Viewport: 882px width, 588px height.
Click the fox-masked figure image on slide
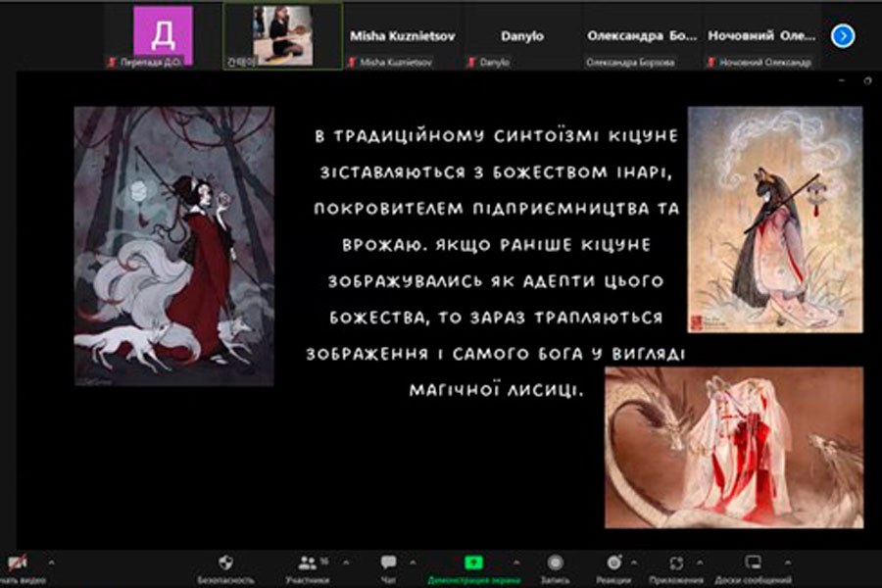(x=775, y=220)
